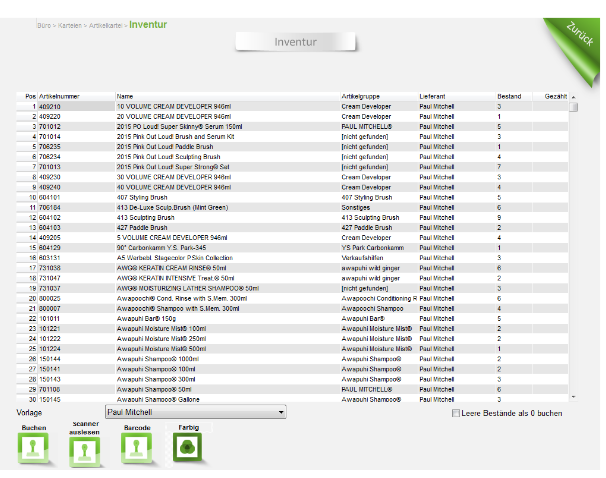Click Bestand value of article 701013
The height and width of the screenshot is (478, 606).
(x=499, y=167)
